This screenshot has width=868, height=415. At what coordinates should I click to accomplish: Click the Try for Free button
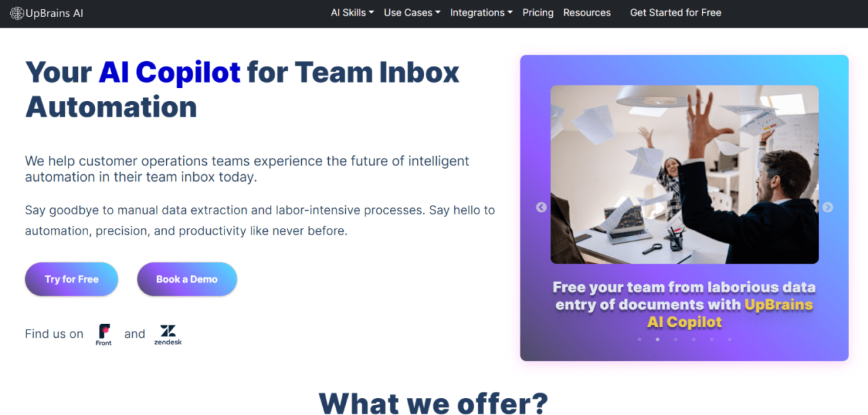tap(71, 279)
